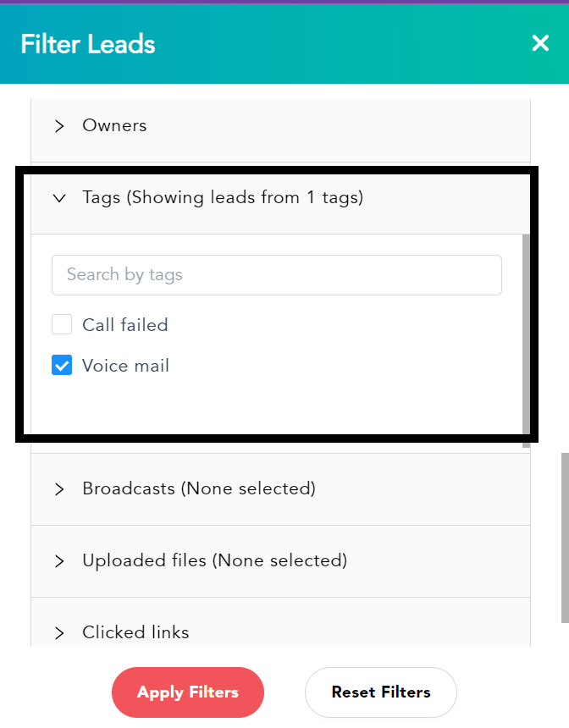The height and width of the screenshot is (728, 569).
Task: Reset all filters
Action: tap(381, 692)
